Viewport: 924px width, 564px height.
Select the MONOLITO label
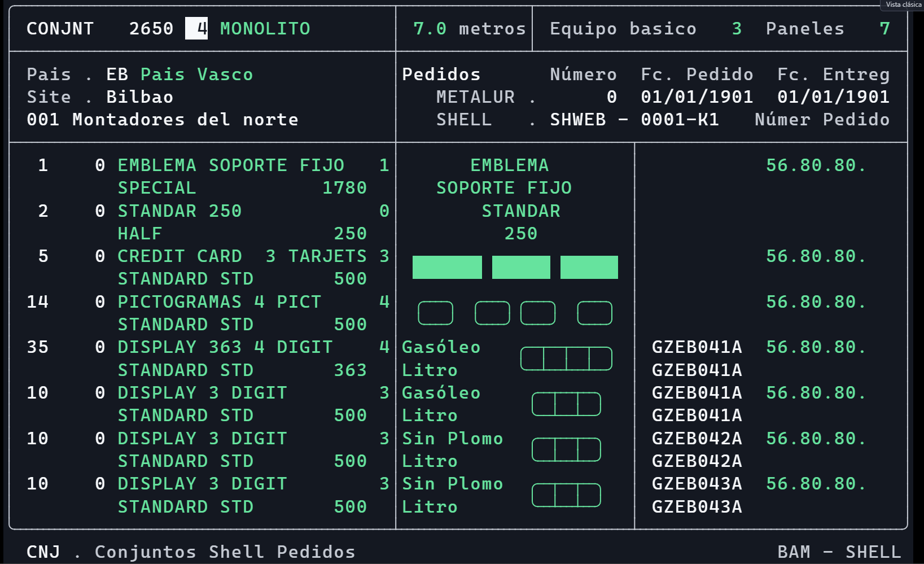click(265, 29)
